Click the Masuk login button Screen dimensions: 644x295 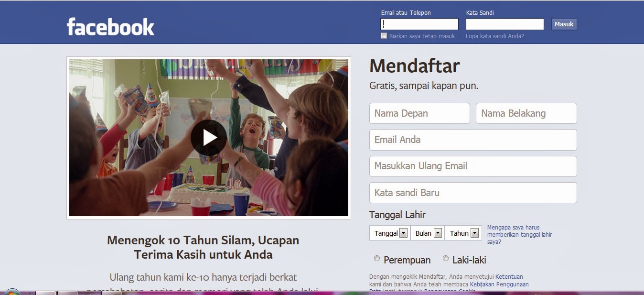564,24
